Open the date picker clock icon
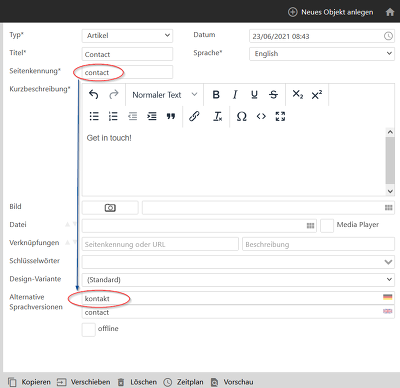400x388 pixels. [388, 36]
